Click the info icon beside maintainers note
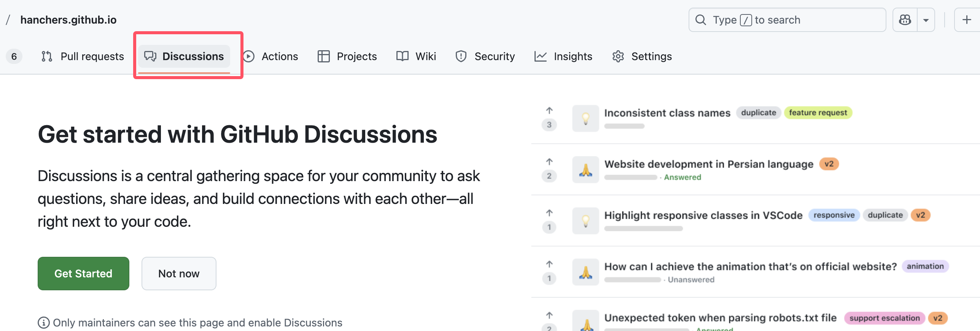This screenshot has height=331, width=980. (x=44, y=323)
